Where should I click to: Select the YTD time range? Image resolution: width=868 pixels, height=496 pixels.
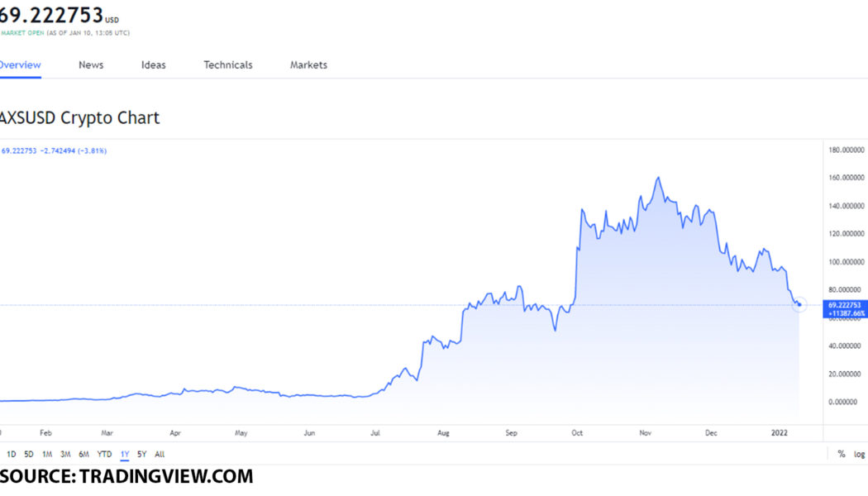coord(104,454)
